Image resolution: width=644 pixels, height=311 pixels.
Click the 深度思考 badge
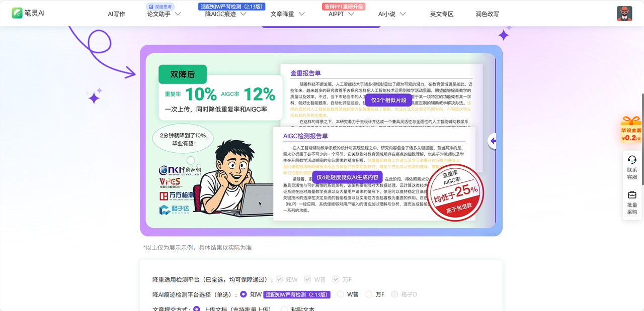160,7
